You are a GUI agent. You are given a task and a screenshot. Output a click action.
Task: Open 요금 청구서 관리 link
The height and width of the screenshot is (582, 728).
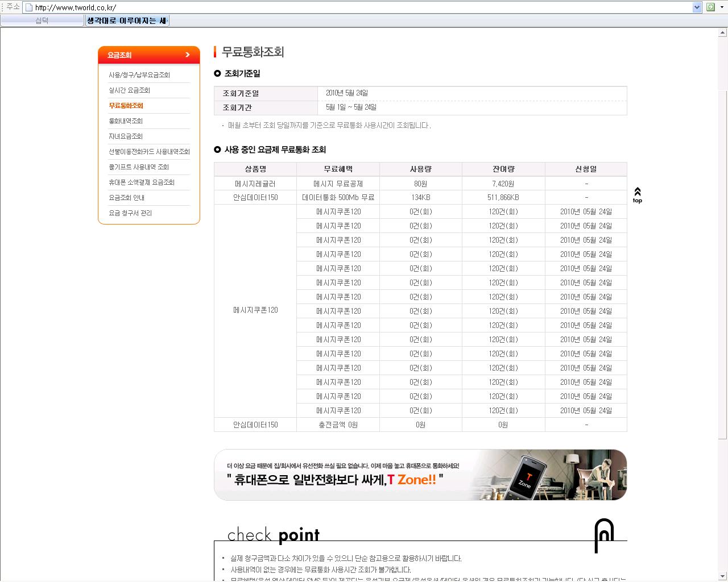pos(130,213)
